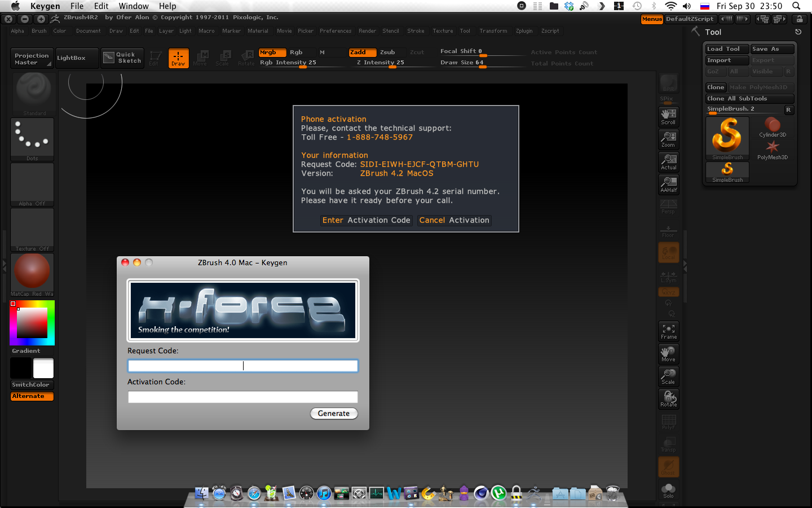This screenshot has height=508, width=812.
Task: Click the Load Tool button
Action: pos(726,49)
